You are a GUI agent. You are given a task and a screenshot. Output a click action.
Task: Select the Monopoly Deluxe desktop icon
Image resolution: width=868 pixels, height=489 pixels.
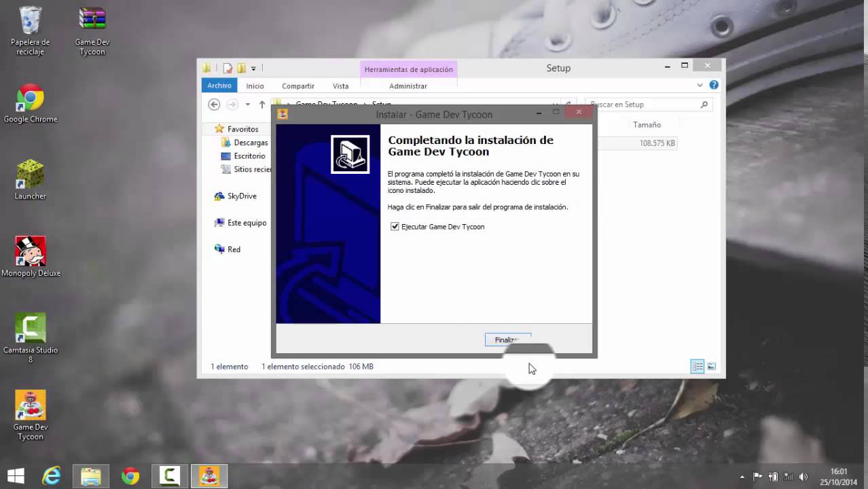(x=31, y=257)
